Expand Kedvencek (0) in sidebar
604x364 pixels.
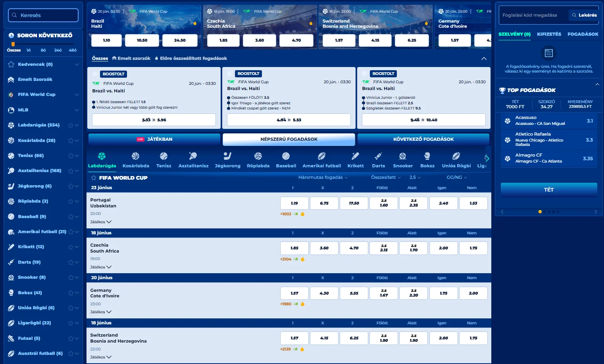coord(77,64)
